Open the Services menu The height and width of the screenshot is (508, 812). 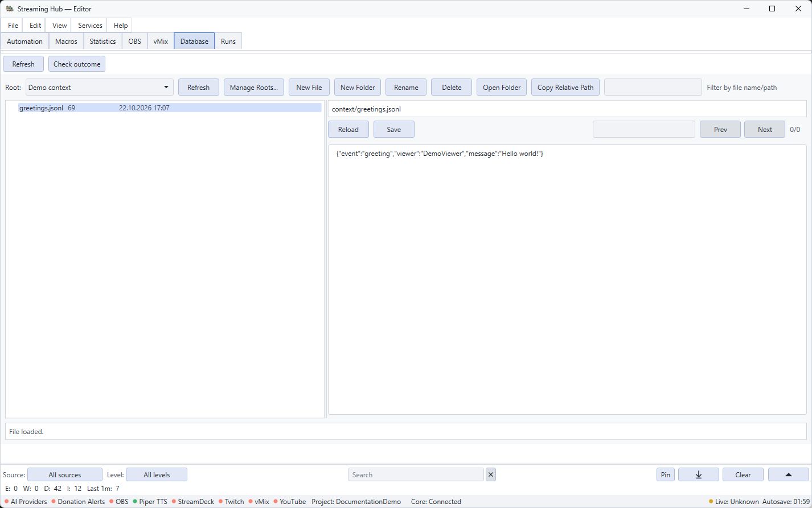(90, 25)
